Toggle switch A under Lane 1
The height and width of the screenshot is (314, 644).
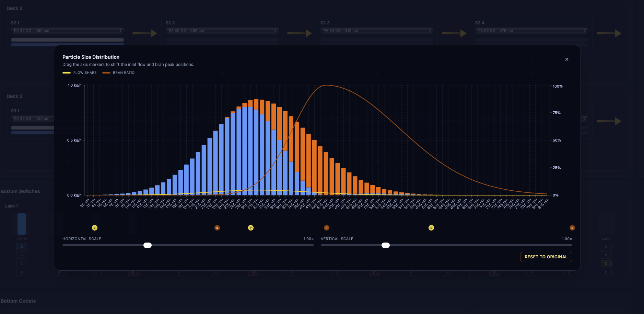(x=22, y=247)
